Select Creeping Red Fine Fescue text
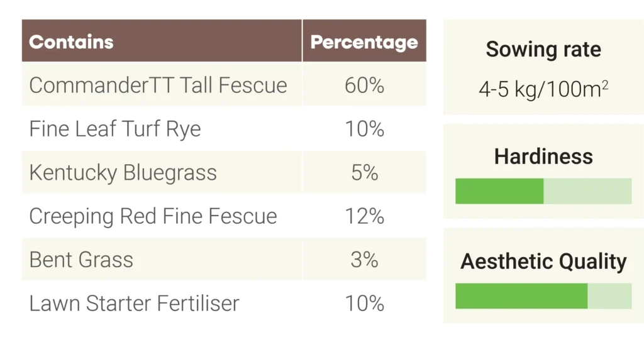Screen dimensions: 644x340 click(153, 216)
